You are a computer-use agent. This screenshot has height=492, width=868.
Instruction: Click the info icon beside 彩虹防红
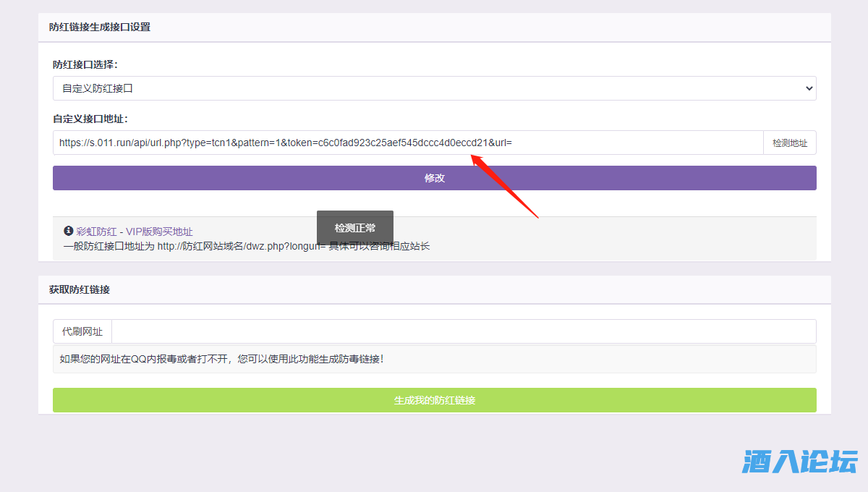[x=69, y=232]
